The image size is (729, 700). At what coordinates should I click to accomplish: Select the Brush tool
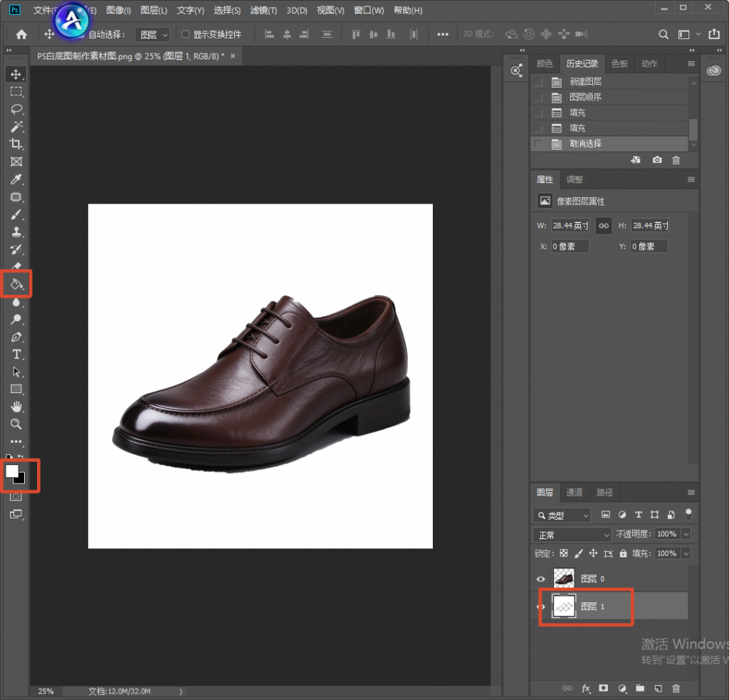tap(16, 214)
